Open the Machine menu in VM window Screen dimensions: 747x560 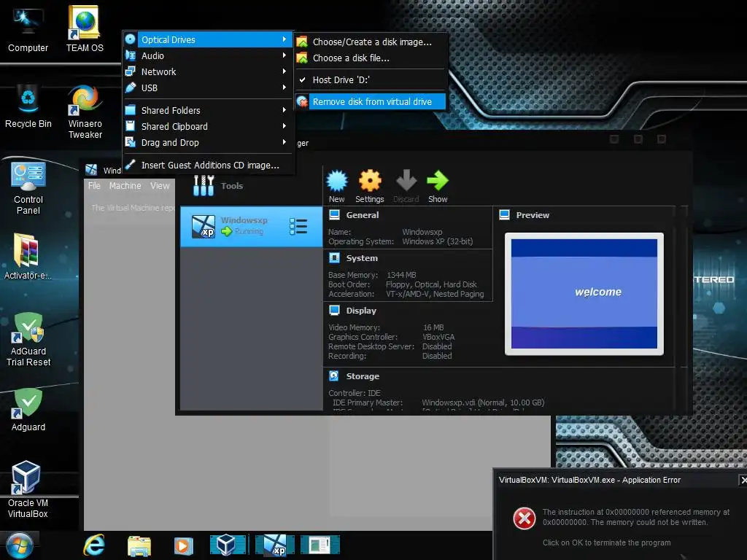125,186
